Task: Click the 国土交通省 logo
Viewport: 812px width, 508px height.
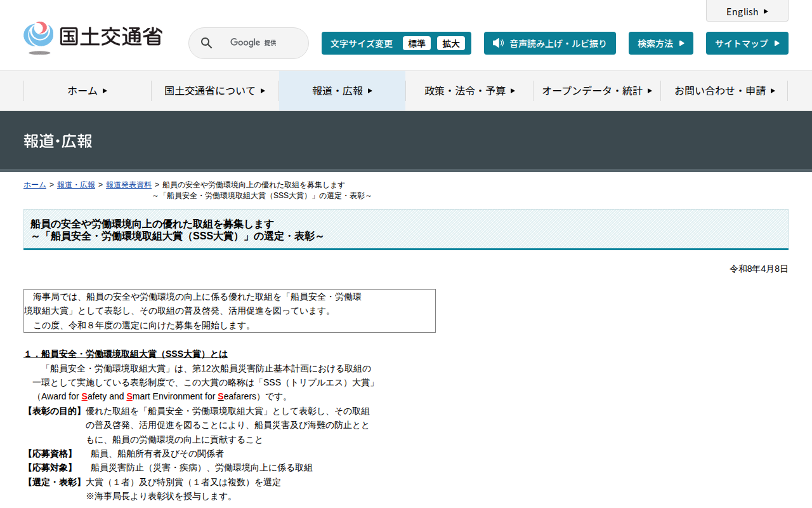Action: [x=93, y=38]
